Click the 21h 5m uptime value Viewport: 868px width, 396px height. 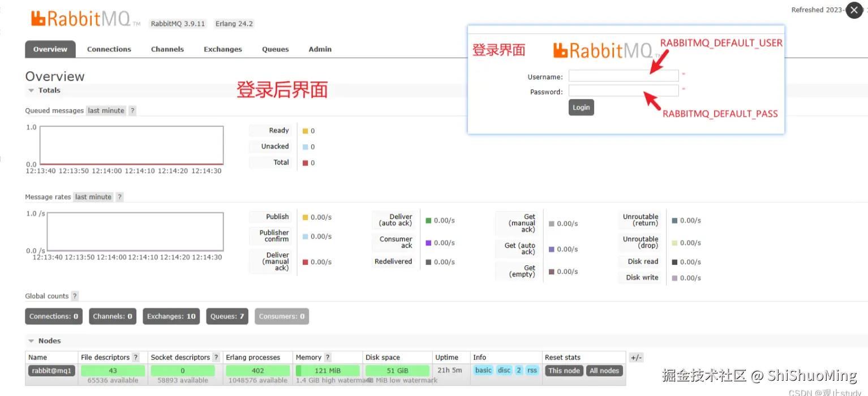[450, 371]
